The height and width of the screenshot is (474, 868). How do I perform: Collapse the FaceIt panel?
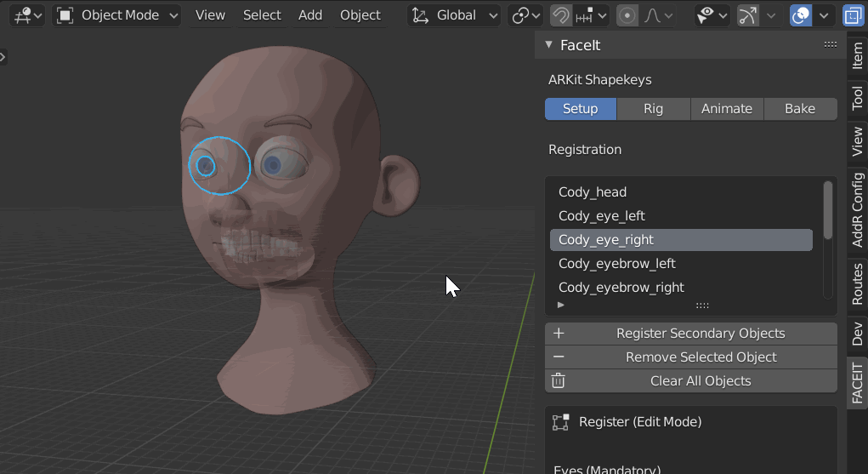point(548,45)
